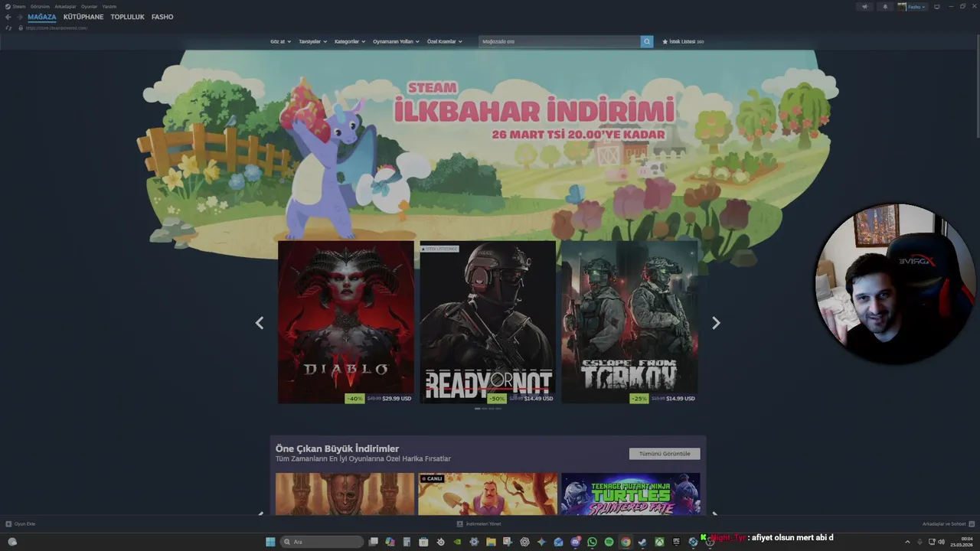Screen dimensions: 980x551
Task: Open the Ready or Not game capsule
Action: click(x=488, y=322)
